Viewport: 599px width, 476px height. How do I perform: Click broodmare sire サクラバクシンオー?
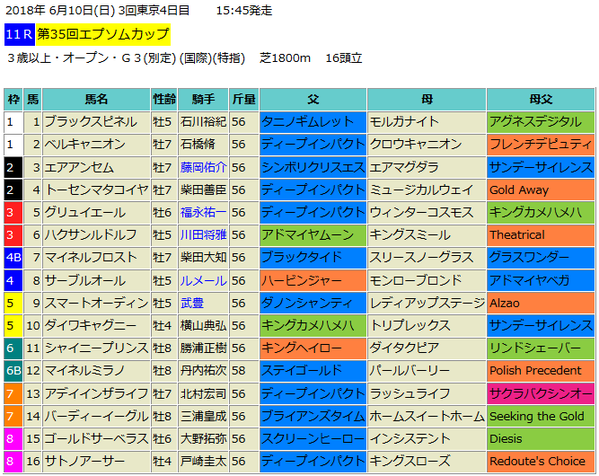point(541,394)
